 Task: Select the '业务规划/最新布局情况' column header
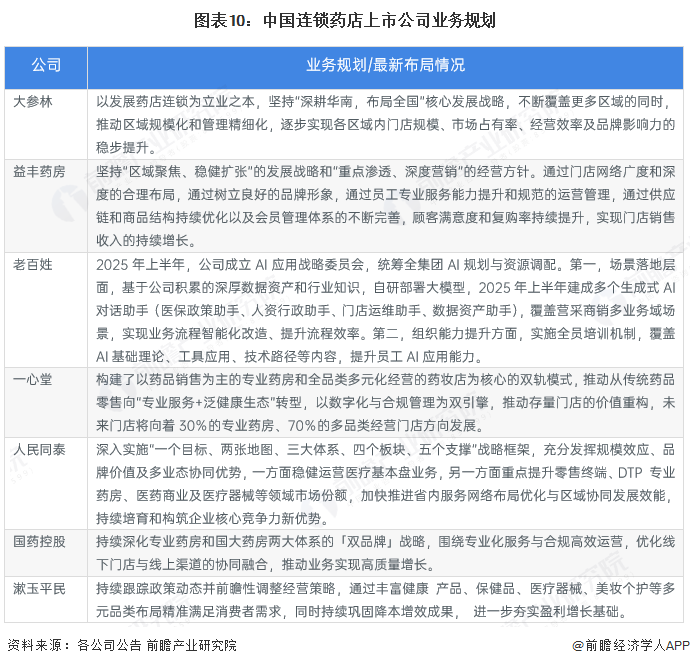[385, 66]
